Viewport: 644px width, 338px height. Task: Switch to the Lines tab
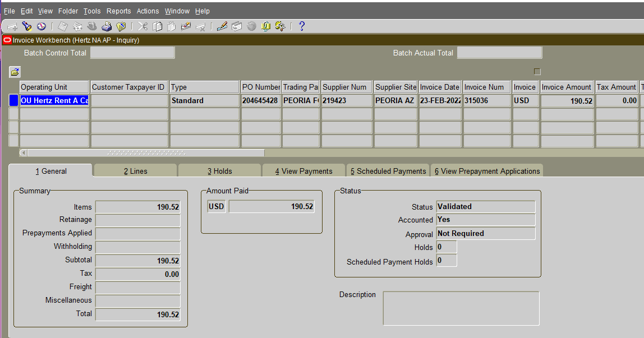(x=135, y=170)
